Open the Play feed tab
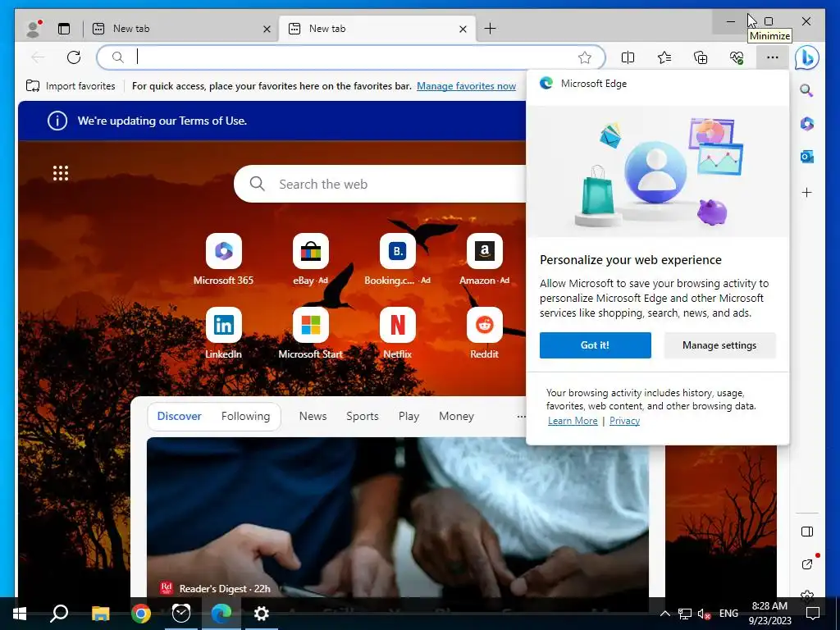 click(409, 416)
